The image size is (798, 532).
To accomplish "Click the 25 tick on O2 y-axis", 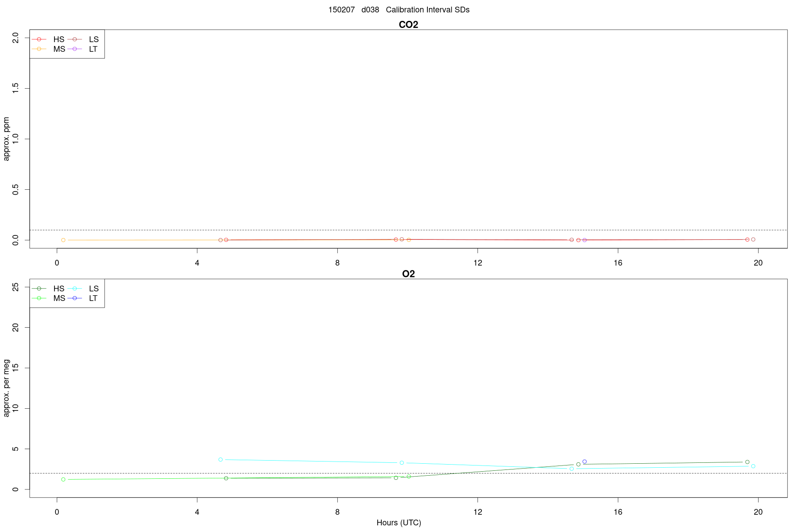I will coord(16,287).
